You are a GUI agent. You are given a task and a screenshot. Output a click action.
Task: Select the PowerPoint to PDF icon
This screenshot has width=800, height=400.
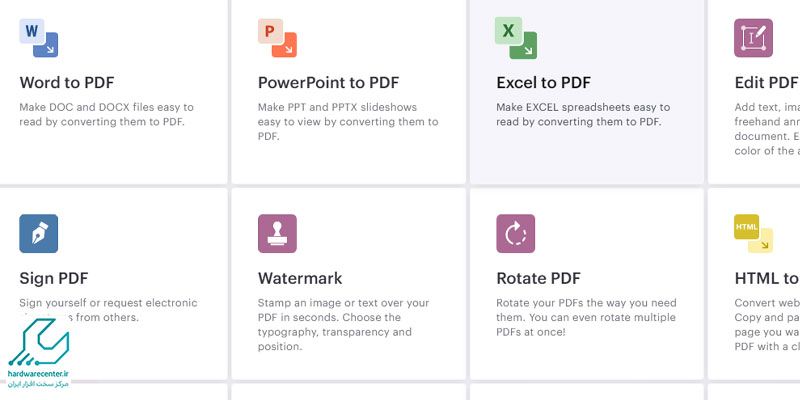pyautogui.click(x=277, y=38)
